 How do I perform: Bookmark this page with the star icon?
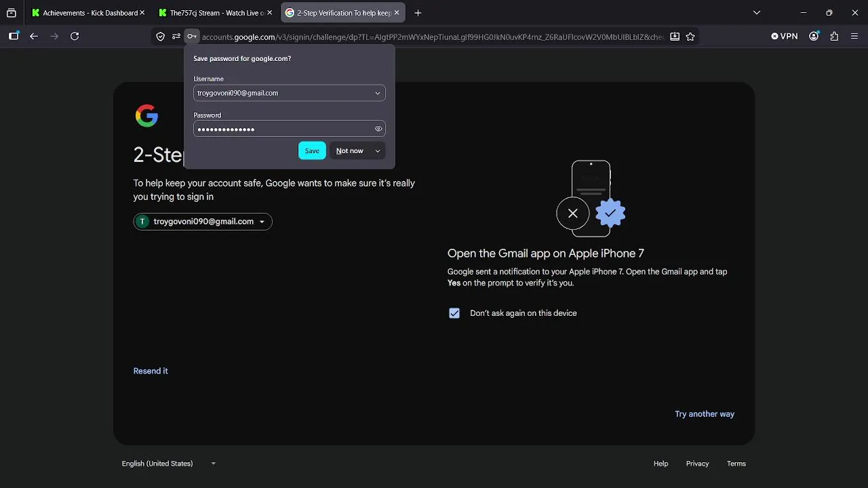690,37
